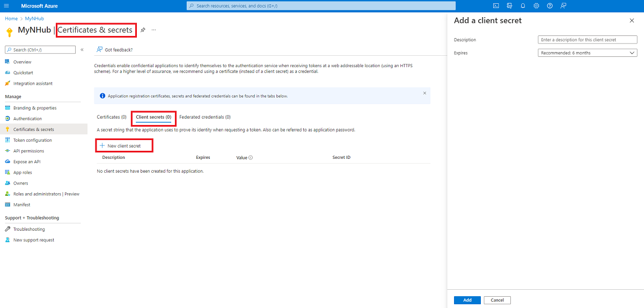Switch to Federated credentials (0) tab

pyautogui.click(x=205, y=117)
